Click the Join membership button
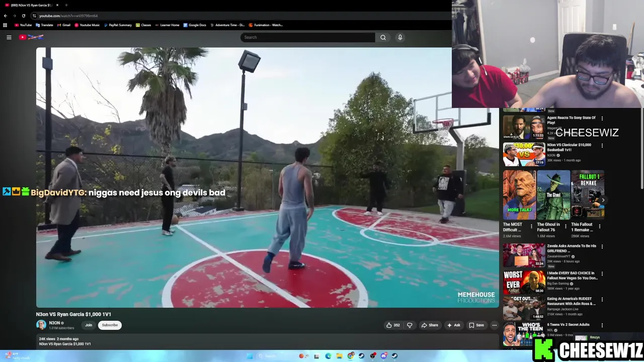This screenshot has height=362, width=644. (x=89, y=325)
